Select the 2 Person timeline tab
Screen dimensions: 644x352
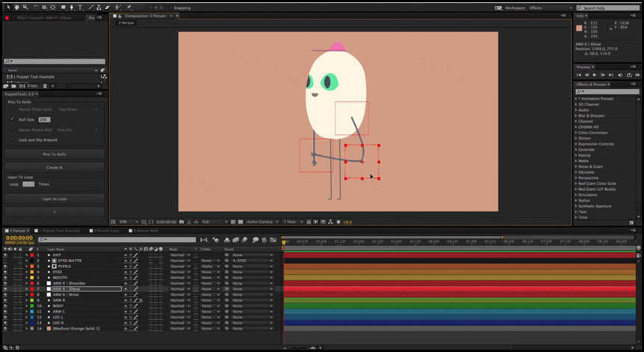point(17,231)
